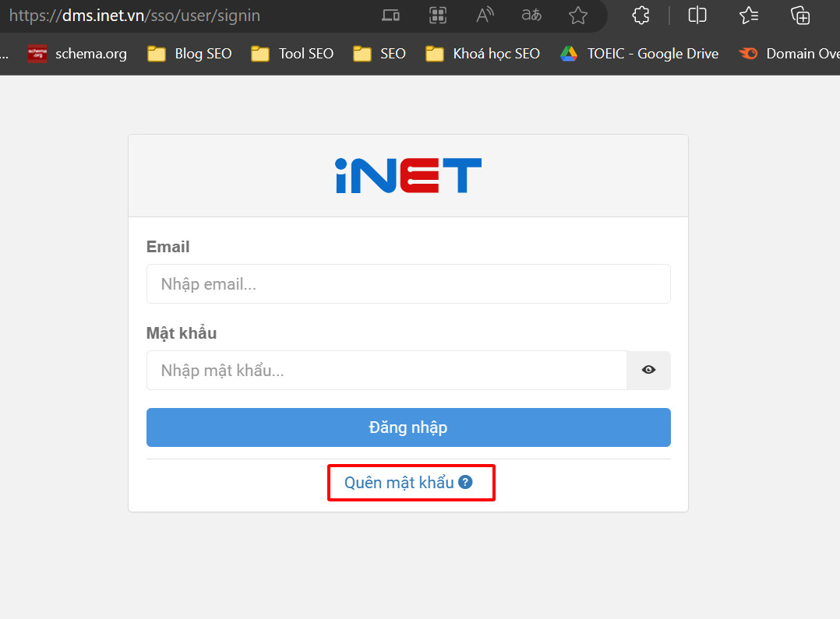Image resolution: width=840 pixels, height=619 pixels.
Task: Open the Collections icon
Action: tap(800, 16)
